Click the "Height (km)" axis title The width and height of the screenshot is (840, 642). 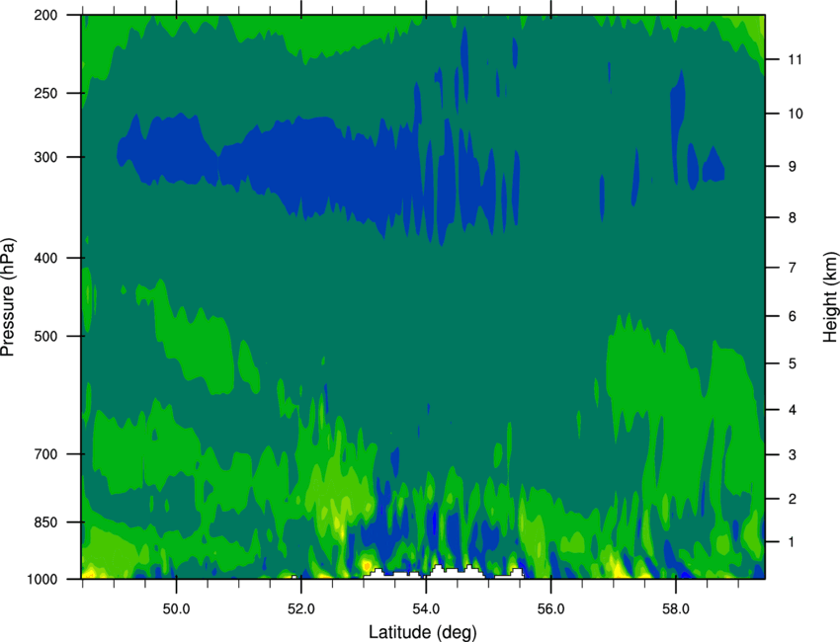click(x=829, y=297)
